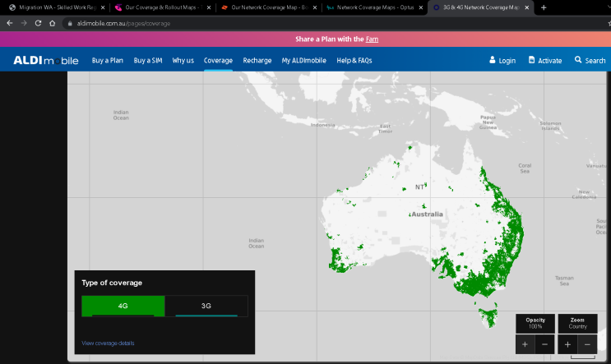Close the Migration WA tab
This screenshot has height=364, width=611.
point(103,7)
